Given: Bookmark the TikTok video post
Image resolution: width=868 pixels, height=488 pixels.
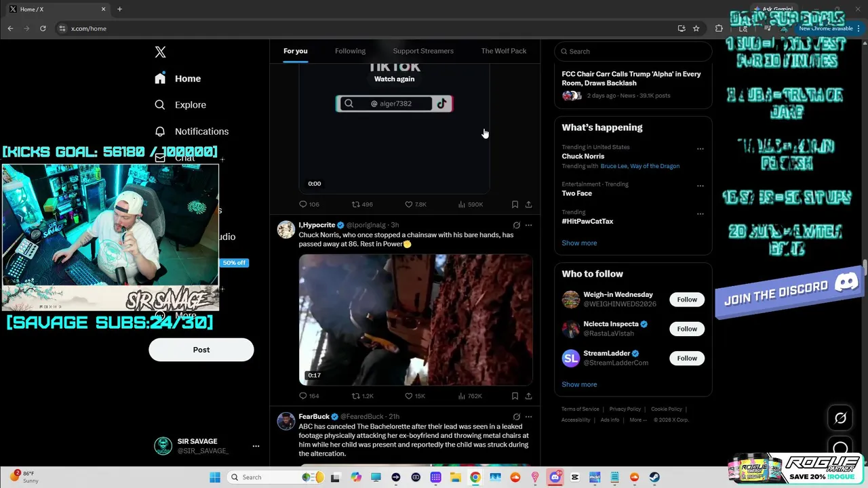Looking at the screenshot, I should pyautogui.click(x=515, y=204).
